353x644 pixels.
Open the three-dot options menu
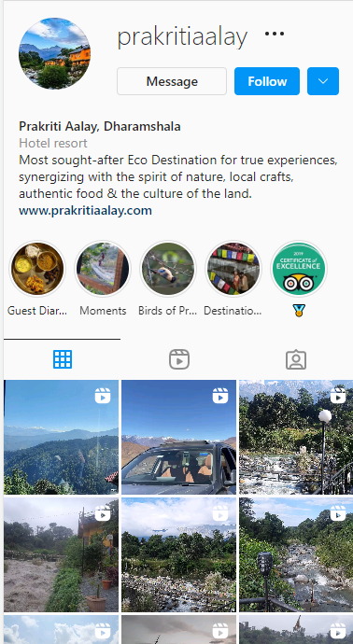coord(275,34)
